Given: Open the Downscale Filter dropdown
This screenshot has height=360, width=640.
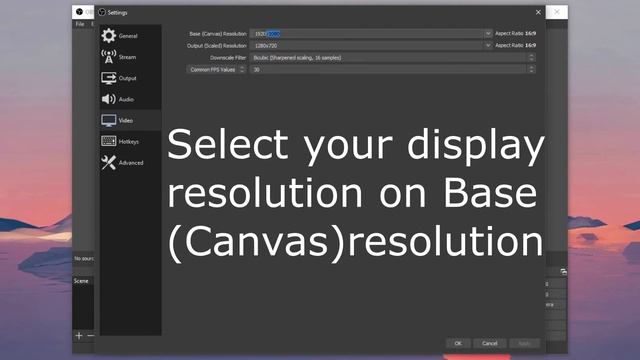Looking at the screenshot, I should [393, 58].
